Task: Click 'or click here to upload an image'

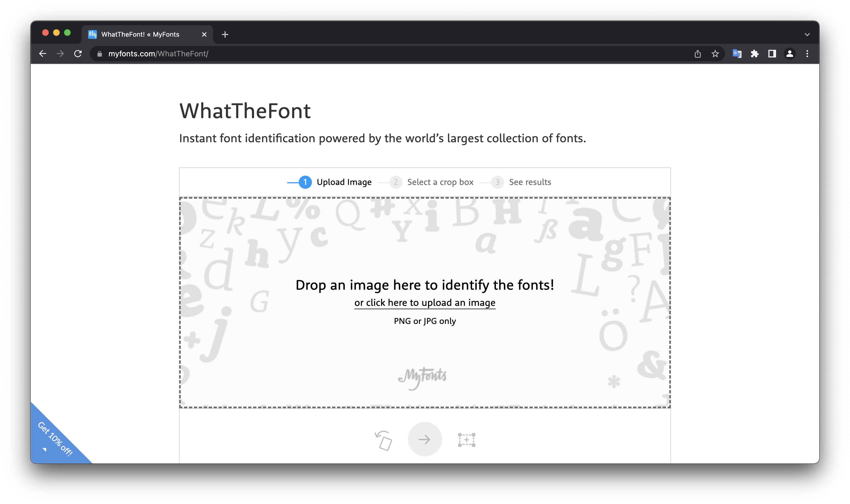Action: [424, 303]
